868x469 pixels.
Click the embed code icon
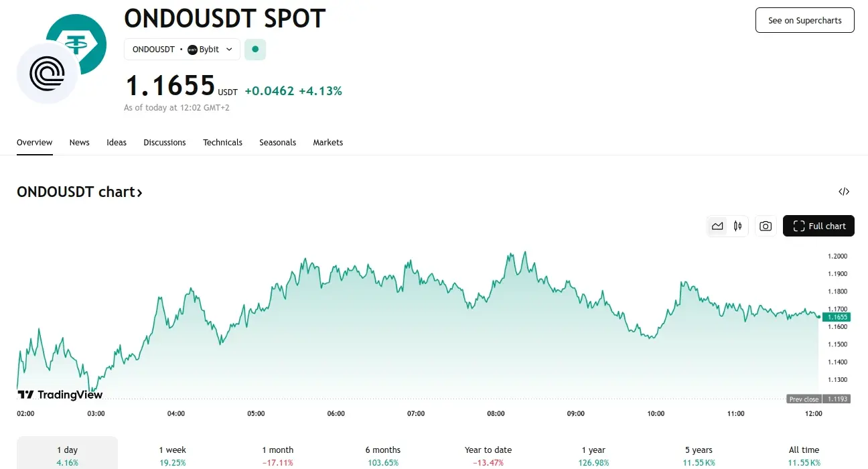(844, 192)
